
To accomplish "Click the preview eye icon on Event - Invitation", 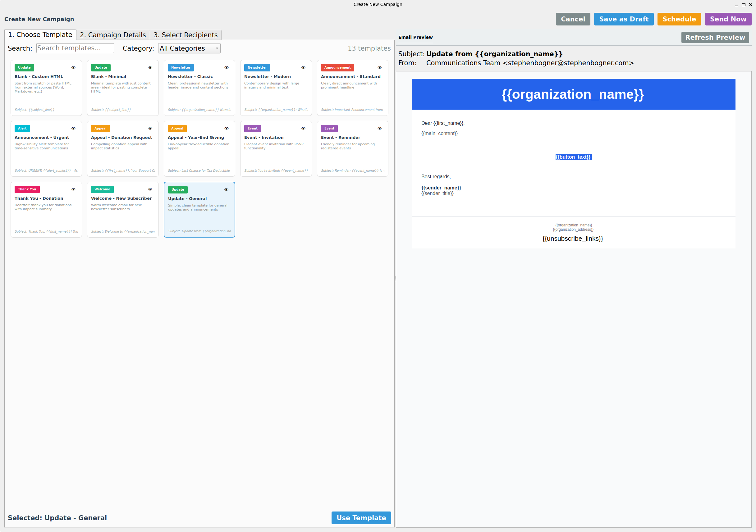I will (x=303, y=128).
